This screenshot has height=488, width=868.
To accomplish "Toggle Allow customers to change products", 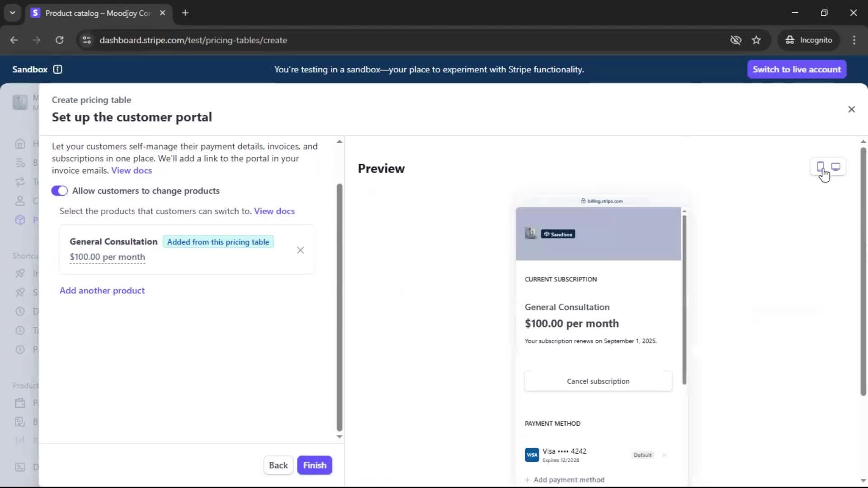I will pyautogui.click(x=60, y=191).
